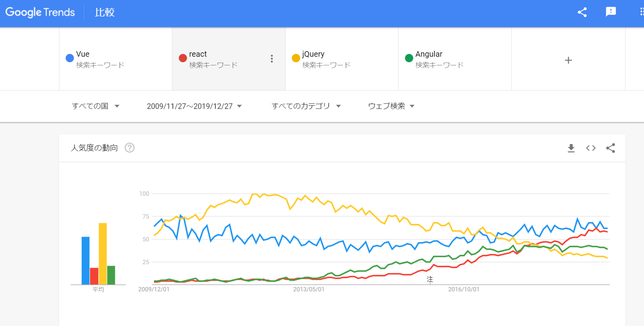Select the jQuery search term card

coord(341,59)
